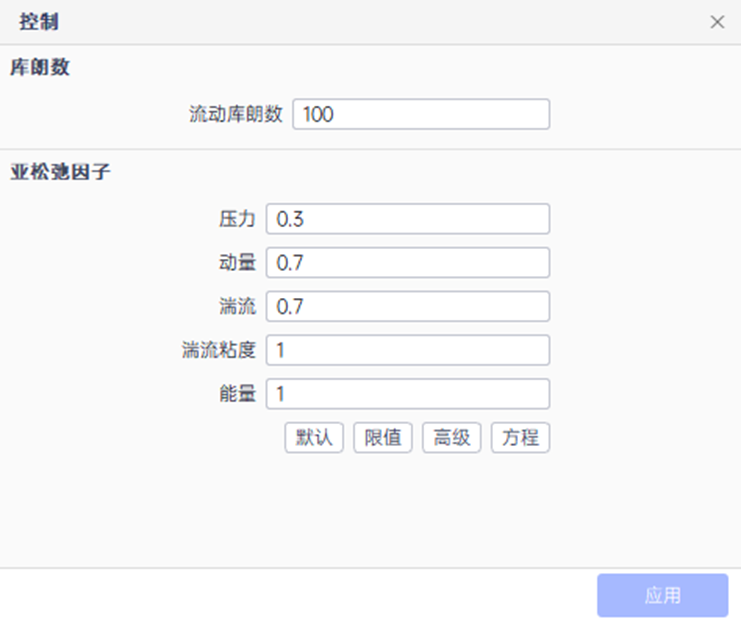
Task: Click the 库朗数 section header
Action: 40,68
